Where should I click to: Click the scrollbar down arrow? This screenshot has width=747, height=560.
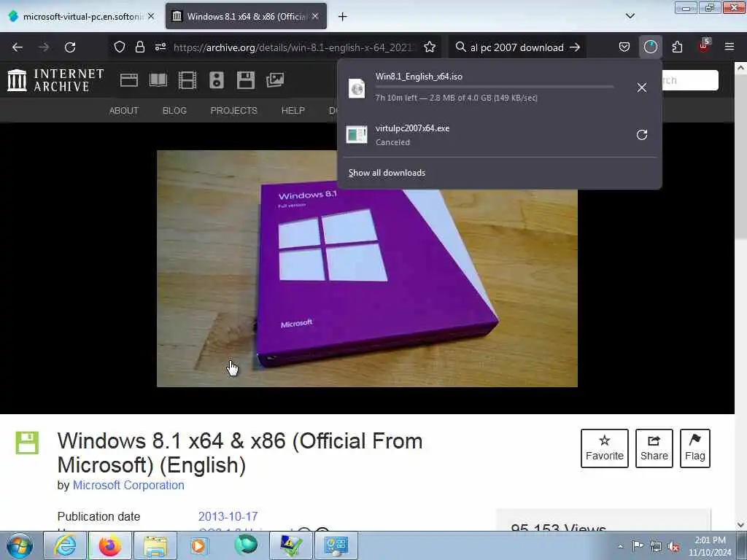740,525
